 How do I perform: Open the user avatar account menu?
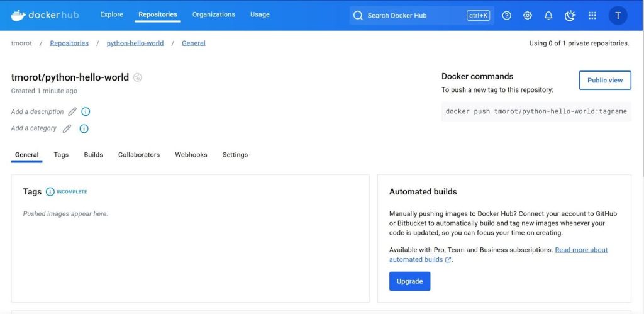tap(618, 16)
